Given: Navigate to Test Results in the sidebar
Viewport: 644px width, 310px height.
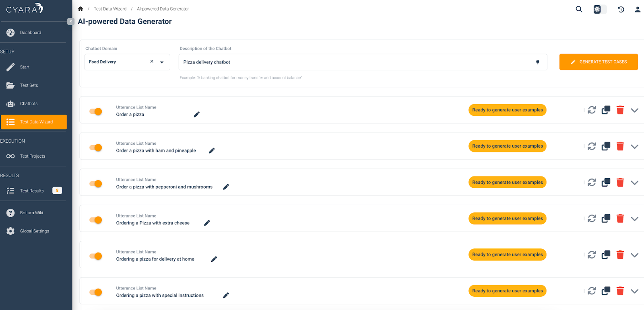Looking at the screenshot, I should pyautogui.click(x=32, y=191).
